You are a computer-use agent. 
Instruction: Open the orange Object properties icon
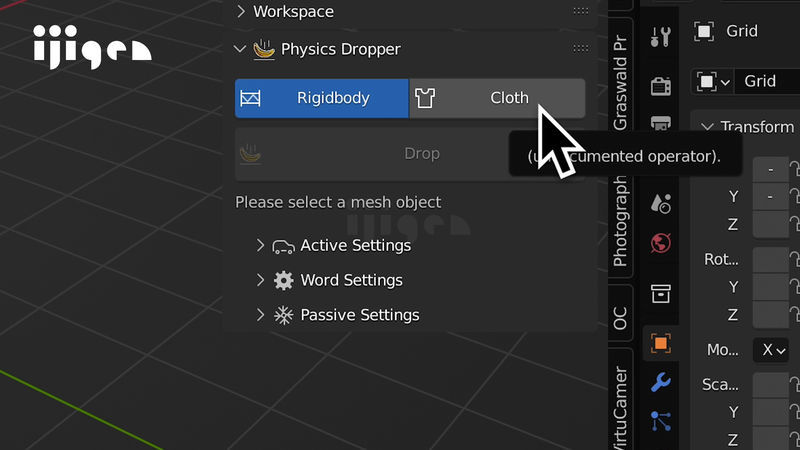[660, 343]
